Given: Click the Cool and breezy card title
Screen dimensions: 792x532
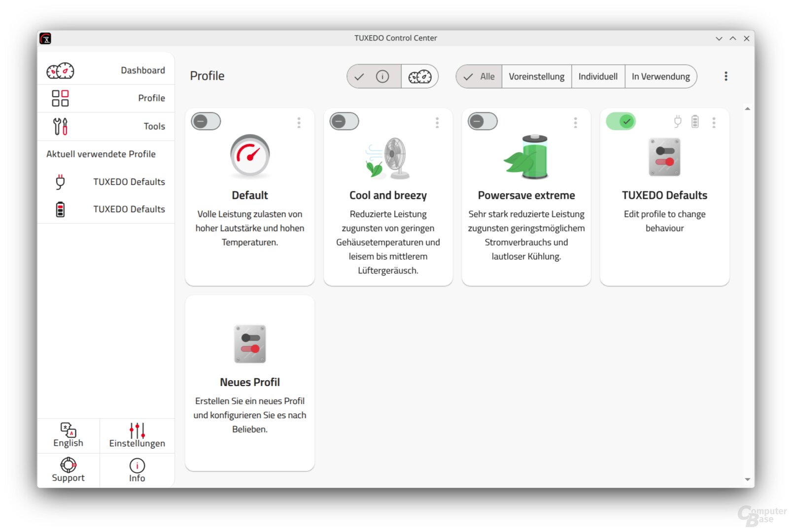Looking at the screenshot, I should [388, 196].
